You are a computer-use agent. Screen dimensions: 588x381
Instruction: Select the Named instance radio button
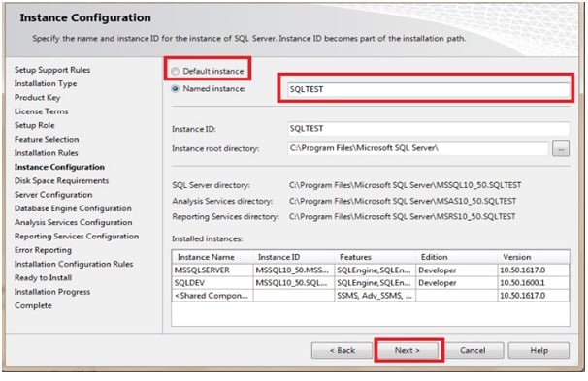(175, 89)
